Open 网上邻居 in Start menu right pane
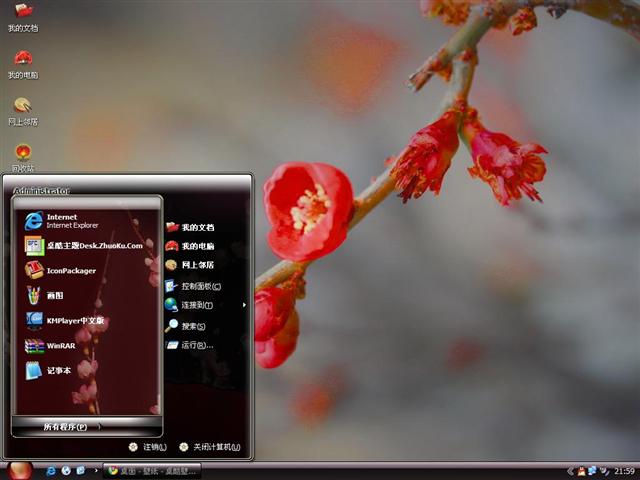This screenshot has height=480, width=640. [x=190, y=265]
